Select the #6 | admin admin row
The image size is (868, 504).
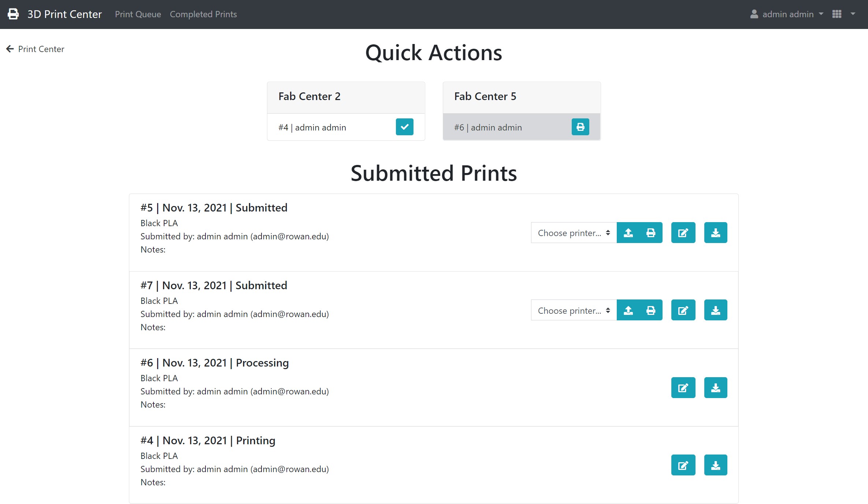(x=522, y=127)
